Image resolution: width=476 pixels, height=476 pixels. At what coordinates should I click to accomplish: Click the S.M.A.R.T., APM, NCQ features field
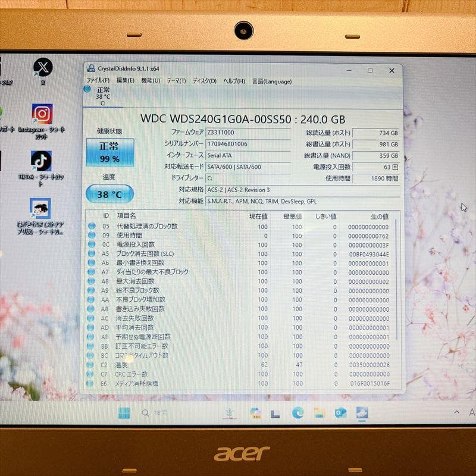click(x=302, y=201)
